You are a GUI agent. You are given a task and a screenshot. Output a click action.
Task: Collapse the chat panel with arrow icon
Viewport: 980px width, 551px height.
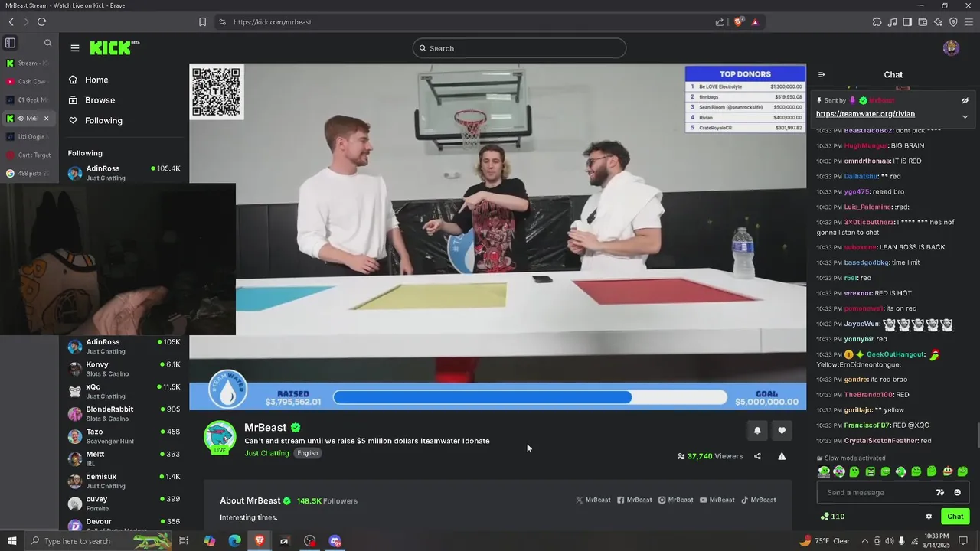point(822,75)
